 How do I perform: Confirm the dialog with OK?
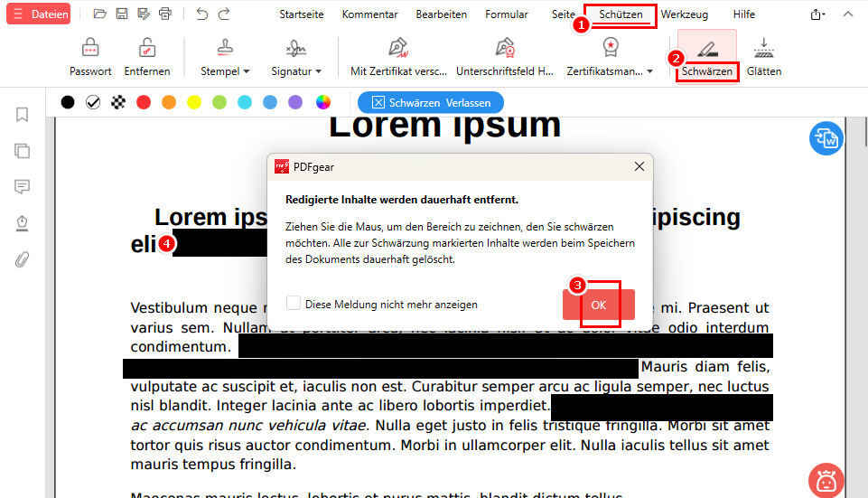[599, 305]
